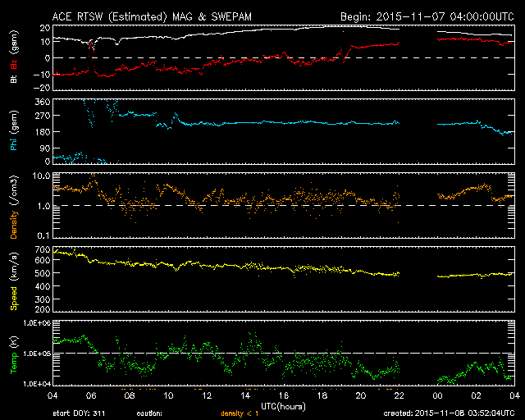This screenshot has height=420, width=525.
Task: Click the '-20' tick on Bt Bz panel
Action: click(42, 88)
